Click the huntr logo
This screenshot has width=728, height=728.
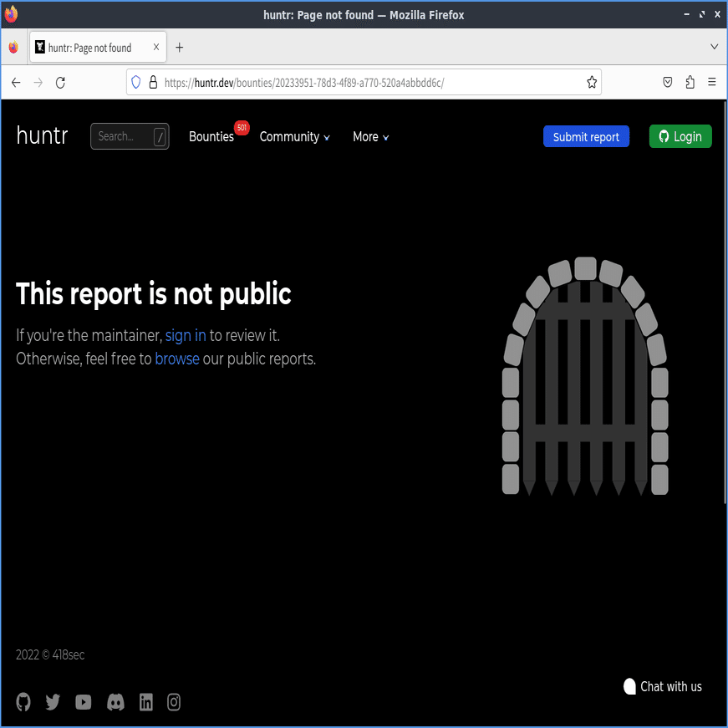point(43,135)
